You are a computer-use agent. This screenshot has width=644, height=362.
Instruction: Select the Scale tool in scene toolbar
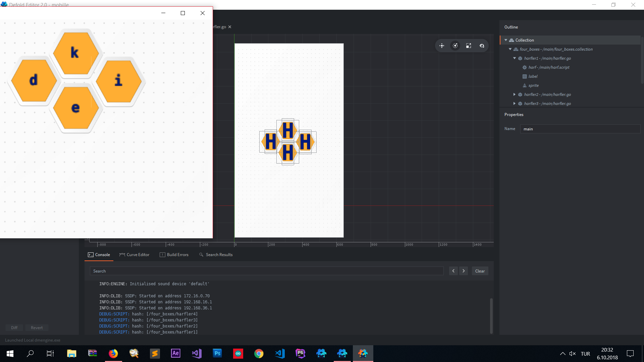469,46
